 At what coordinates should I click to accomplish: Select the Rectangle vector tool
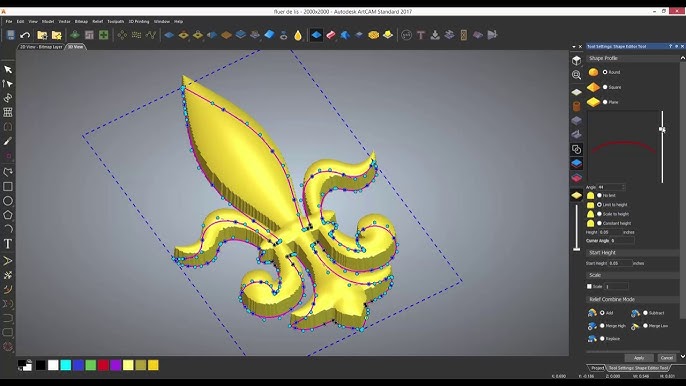pyautogui.click(x=8, y=187)
